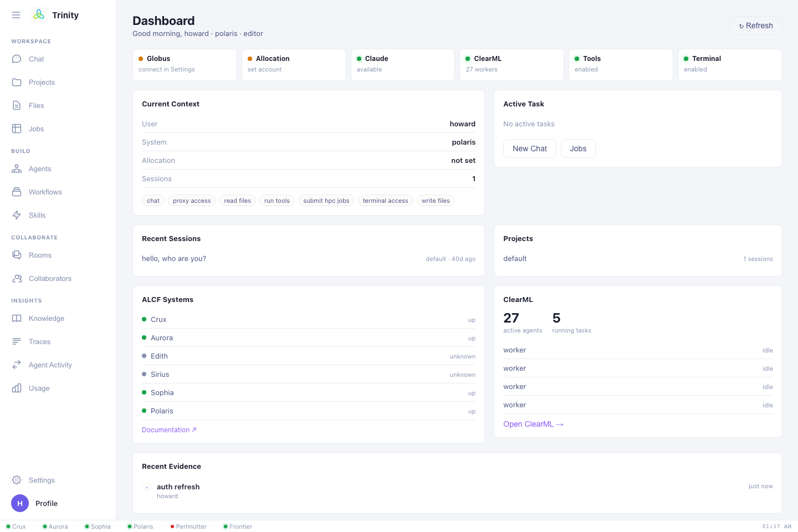This screenshot has height=532, width=798.
Task: Click the Skills lightning bolt icon
Action: tap(17, 215)
